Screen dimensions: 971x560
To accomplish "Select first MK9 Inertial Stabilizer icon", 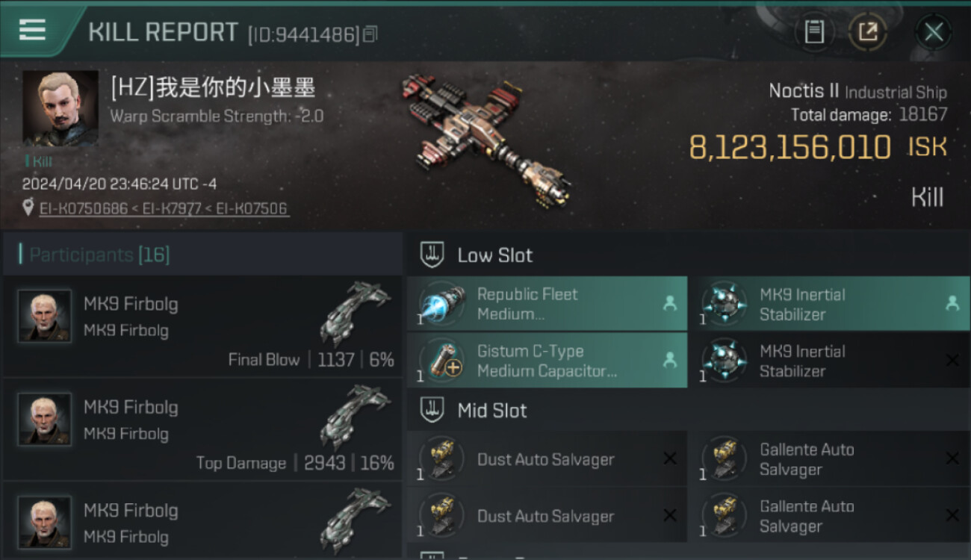I will [723, 305].
